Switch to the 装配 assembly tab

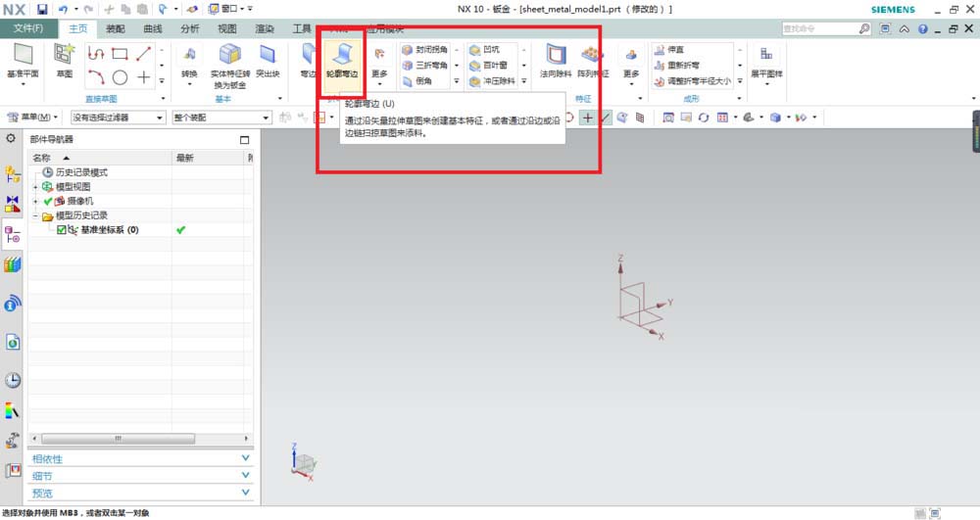pos(116,28)
